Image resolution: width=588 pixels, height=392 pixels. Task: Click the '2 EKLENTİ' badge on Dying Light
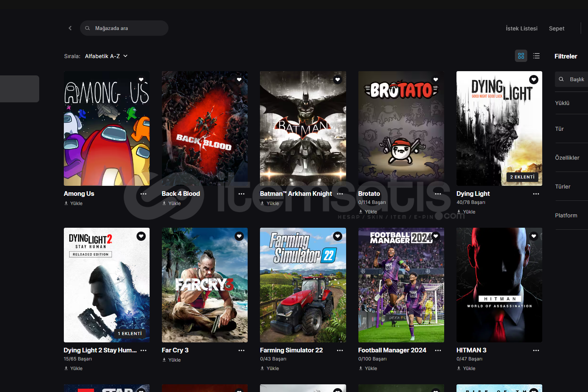pos(522,177)
